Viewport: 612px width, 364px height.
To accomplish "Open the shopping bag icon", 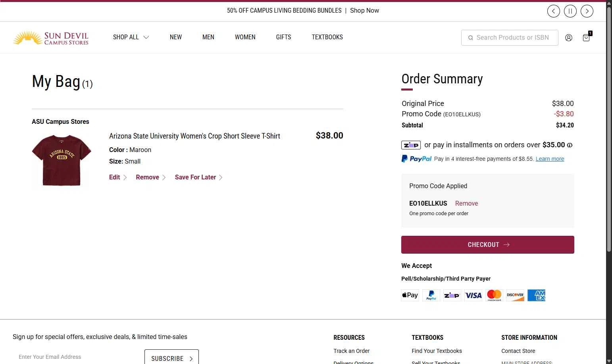I will (x=586, y=37).
